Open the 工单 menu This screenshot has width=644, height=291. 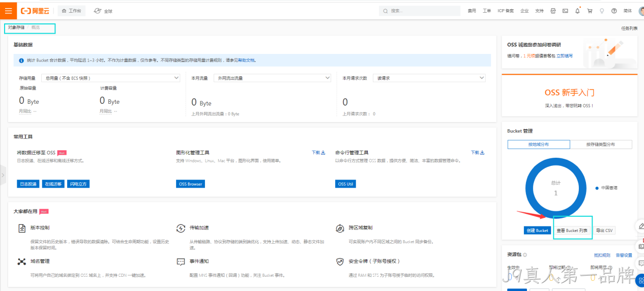coord(487,11)
